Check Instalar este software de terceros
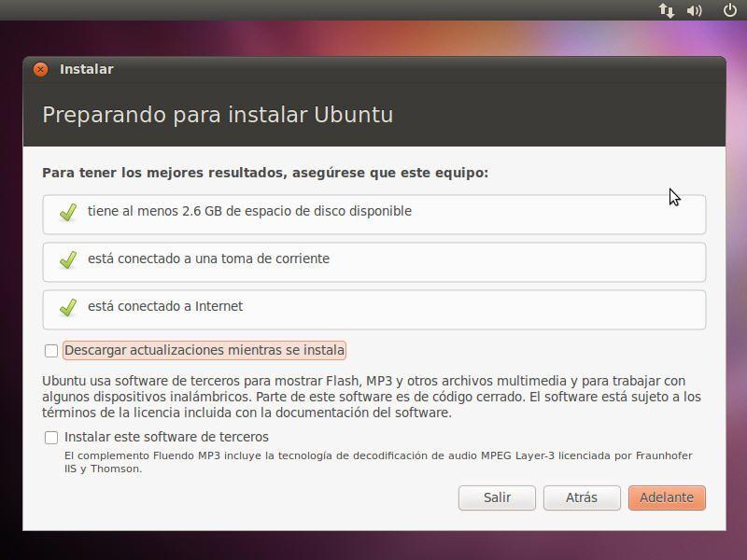 pos(51,438)
